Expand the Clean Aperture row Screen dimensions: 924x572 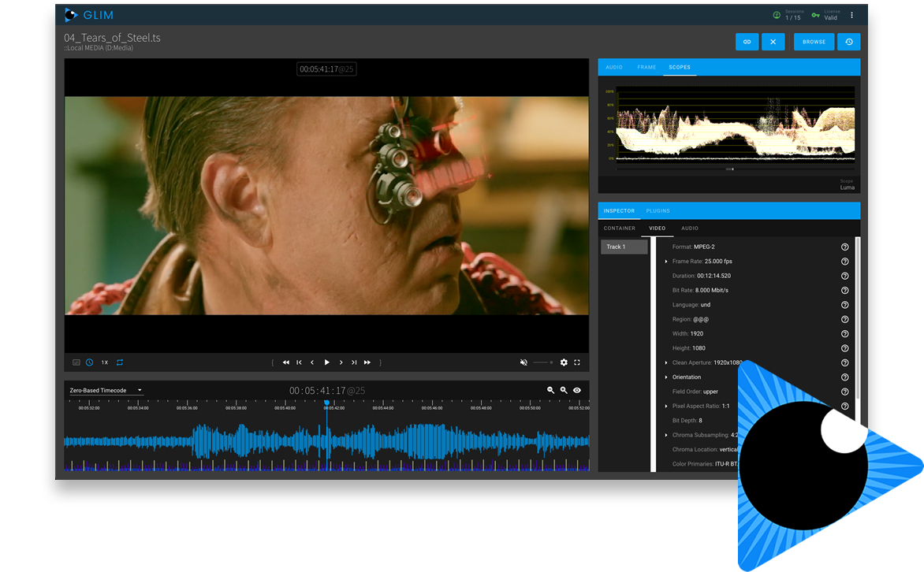[x=666, y=363]
